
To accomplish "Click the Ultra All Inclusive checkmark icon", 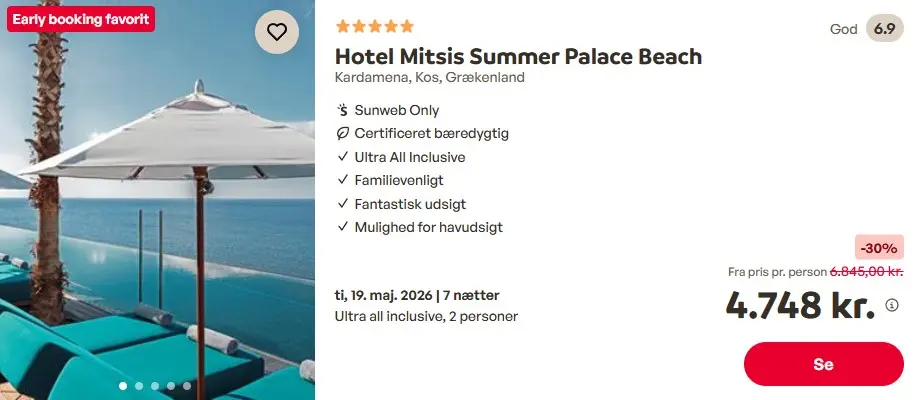I will (342, 157).
